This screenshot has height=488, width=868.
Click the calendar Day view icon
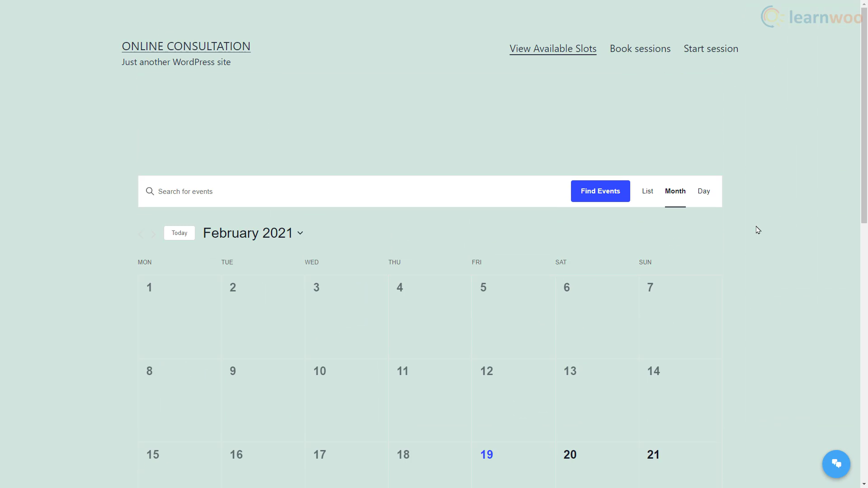tap(704, 191)
